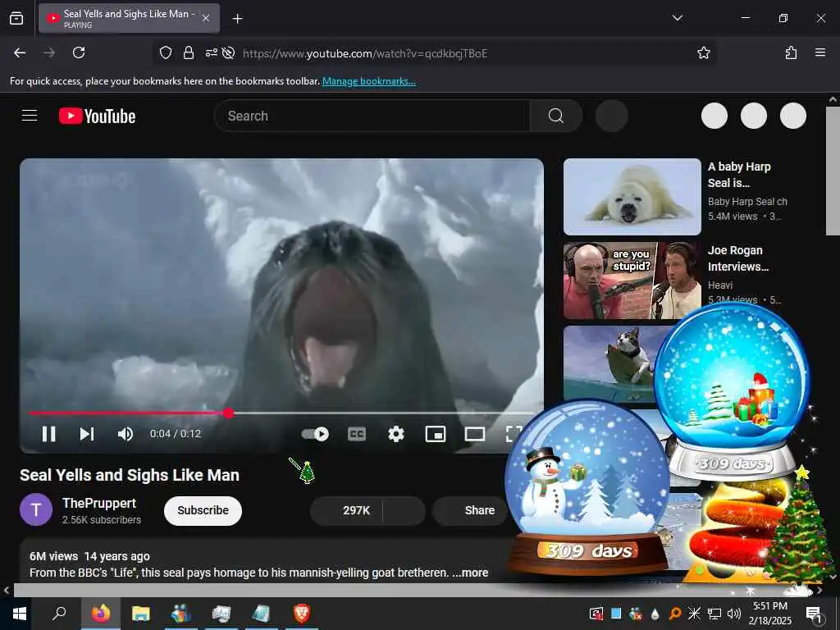
Task: View site security padlock info
Action: 189,52
